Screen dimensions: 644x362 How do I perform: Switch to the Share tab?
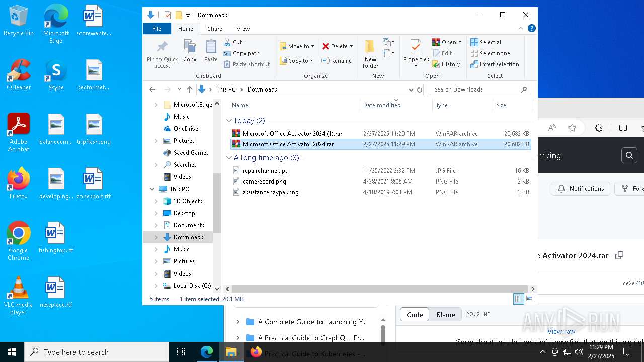click(x=215, y=29)
